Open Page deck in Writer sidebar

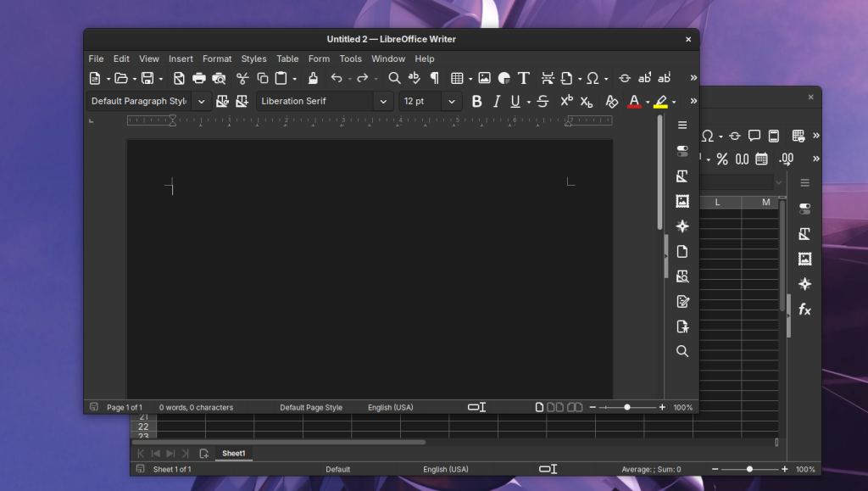(682, 251)
